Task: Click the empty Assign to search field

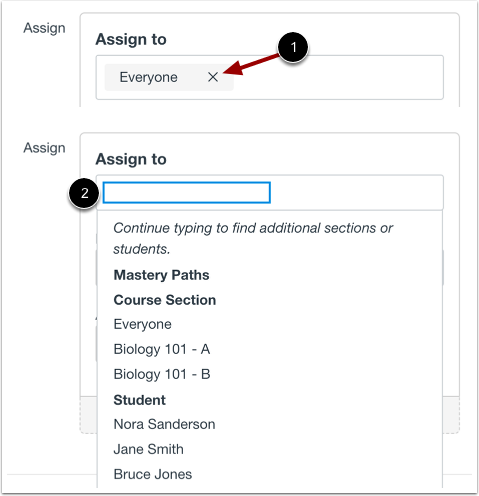Action: pos(186,192)
